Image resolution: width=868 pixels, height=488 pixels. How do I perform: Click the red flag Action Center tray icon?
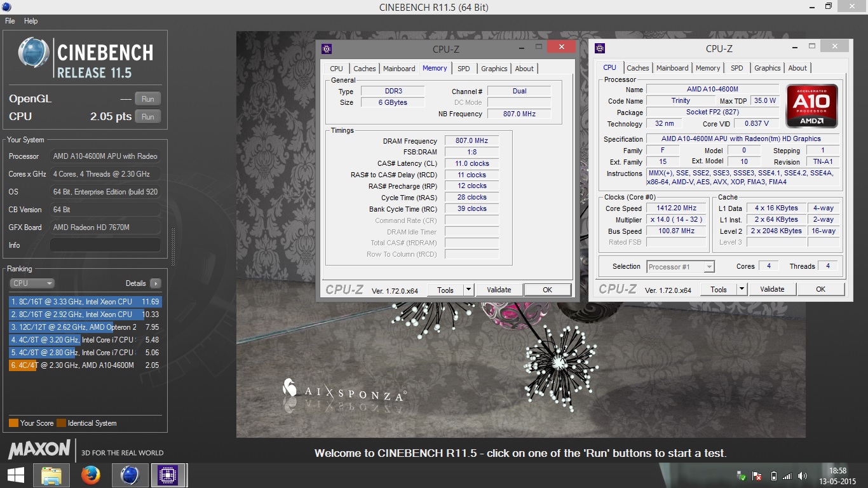point(757,475)
